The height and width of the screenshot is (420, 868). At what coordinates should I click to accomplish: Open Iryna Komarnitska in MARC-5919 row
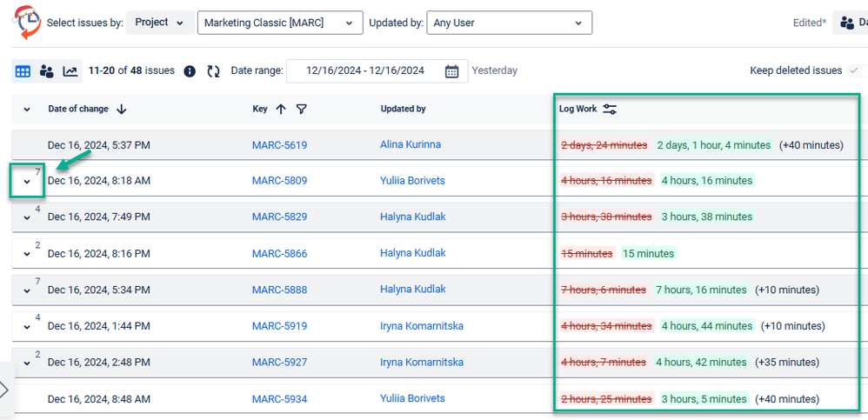pos(422,326)
